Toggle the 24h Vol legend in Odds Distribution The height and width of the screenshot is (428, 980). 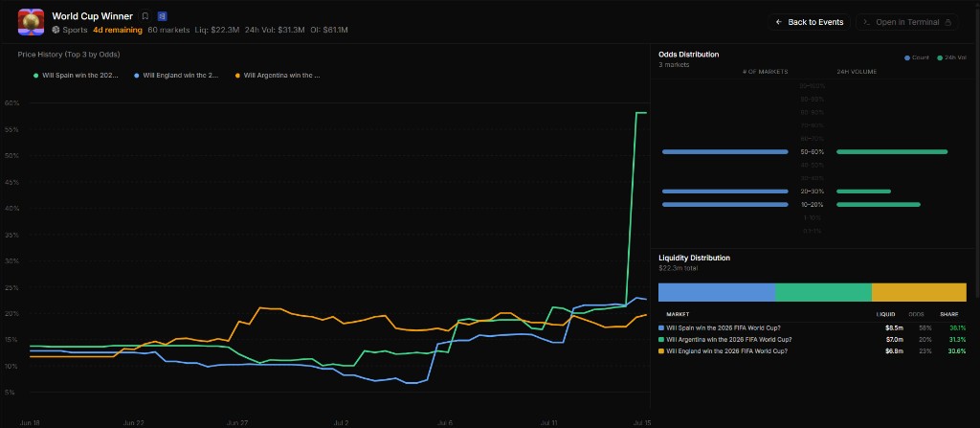pos(951,57)
